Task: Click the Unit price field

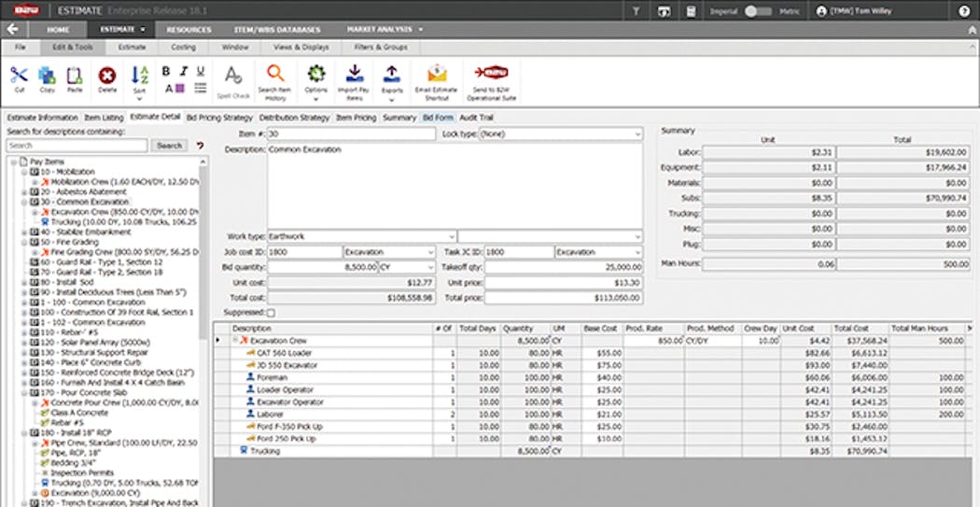Action: 563,283
